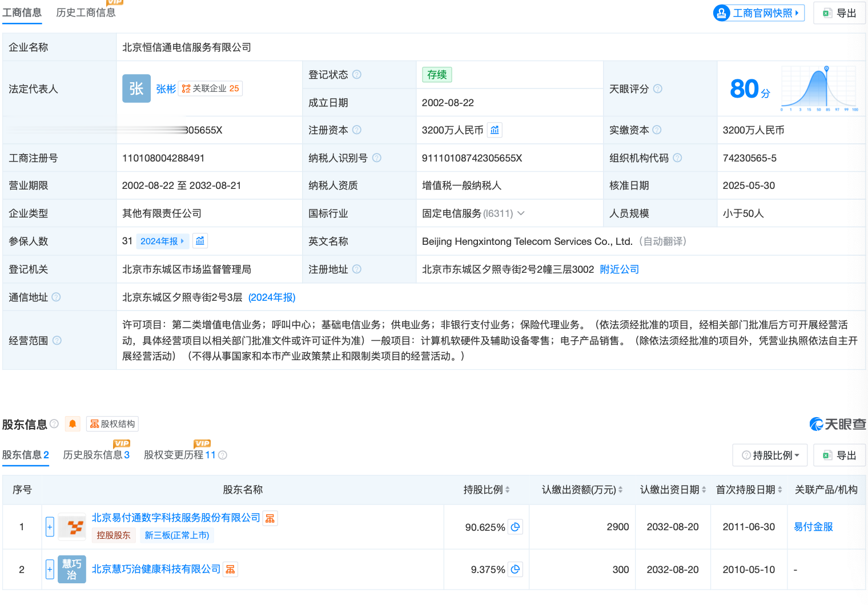The height and width of the screenshot is (605, 868).
Task: Expand the 北京慧巧治 shareholder row
Action: click(50, 569)
